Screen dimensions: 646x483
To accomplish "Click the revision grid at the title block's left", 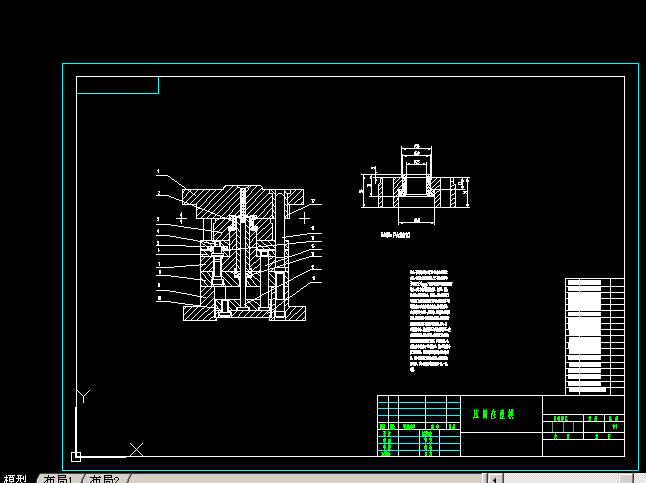I will (418, 427).
